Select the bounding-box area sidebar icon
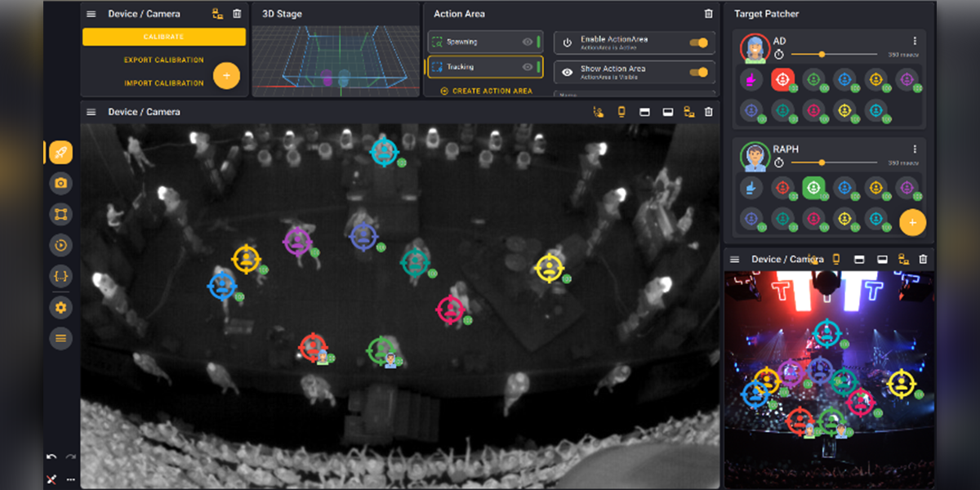 (x=60, y=215)
